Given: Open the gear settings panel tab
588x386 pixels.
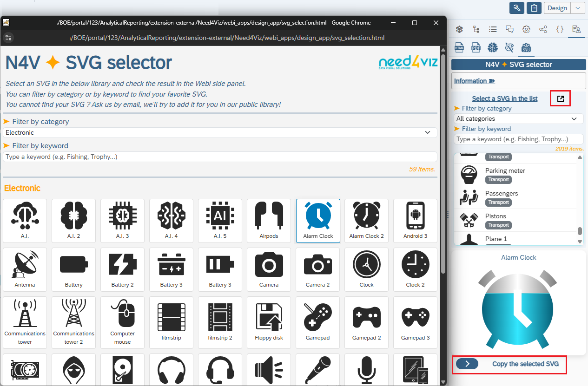Looking at the screenshot, I should pyautogui.click(x=526, y=29).
